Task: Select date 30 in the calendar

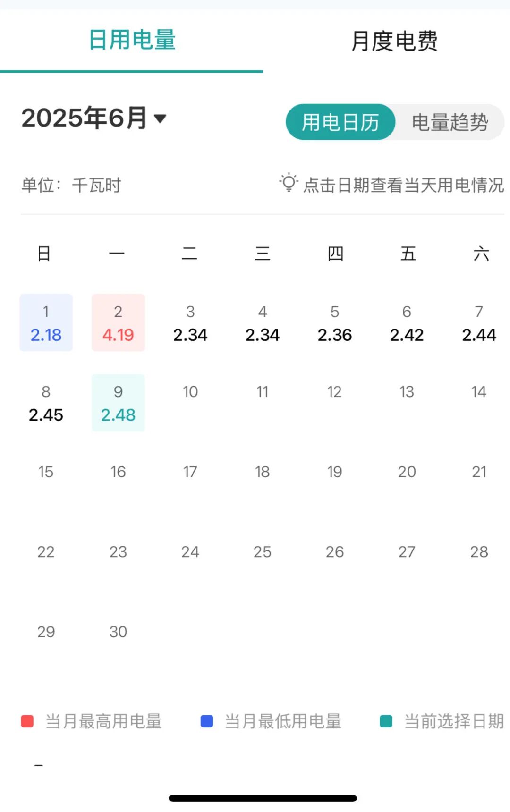Action: tap(118, 632)
